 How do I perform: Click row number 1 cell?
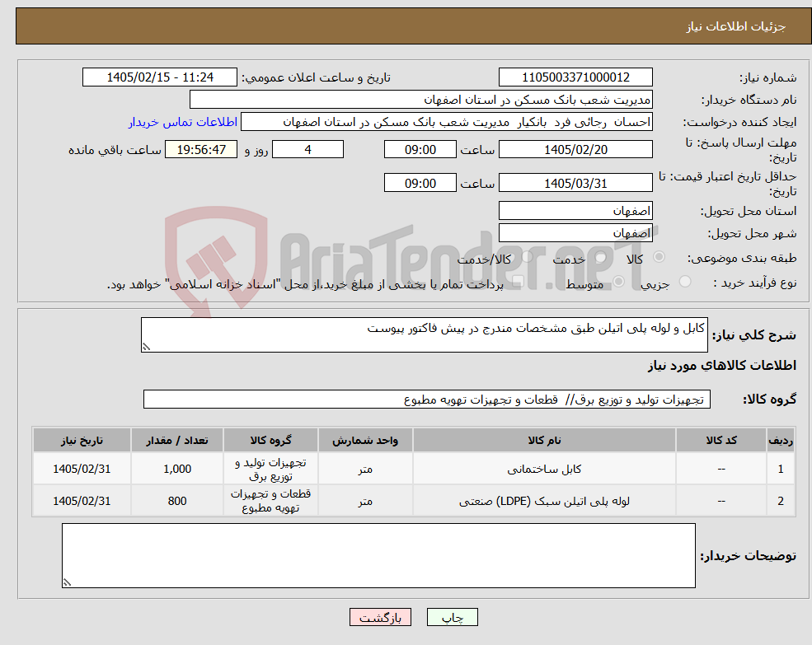781,469
